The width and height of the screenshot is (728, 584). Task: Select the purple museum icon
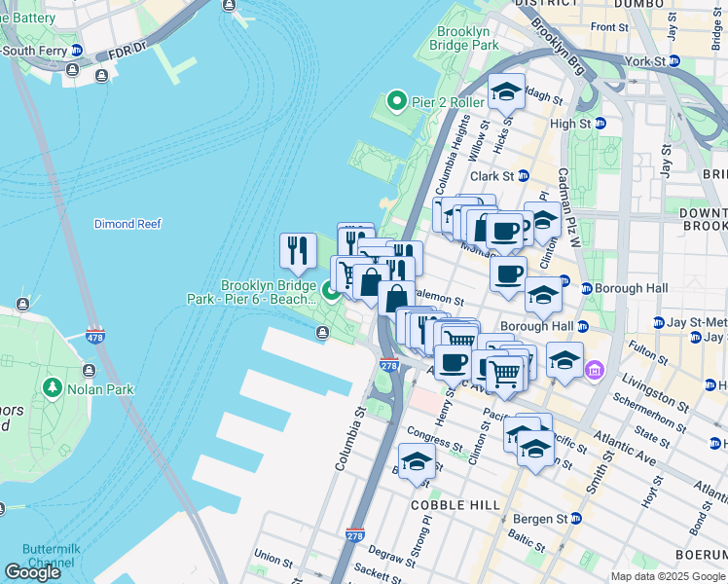pyautogui.click(x=595, y=370)
